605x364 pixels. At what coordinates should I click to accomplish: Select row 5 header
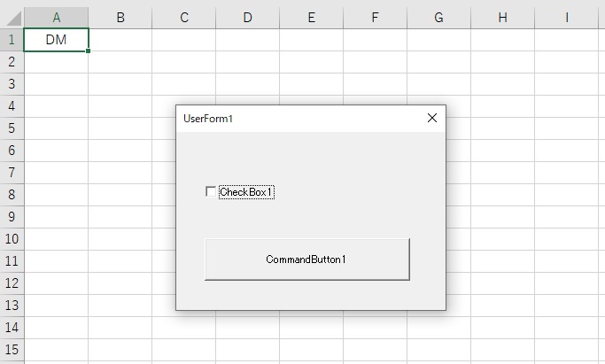click(x=12, y=128)
